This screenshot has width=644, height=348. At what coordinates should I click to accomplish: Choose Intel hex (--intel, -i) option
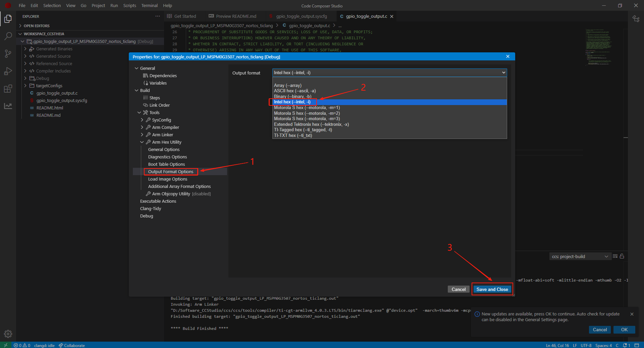coord(389,102)
